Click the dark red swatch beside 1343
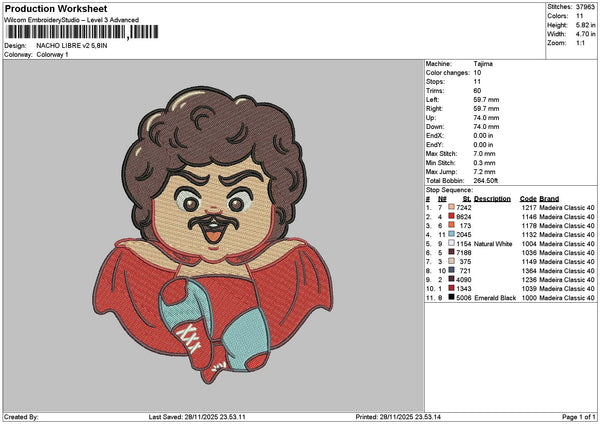 (x=452, y=289)
